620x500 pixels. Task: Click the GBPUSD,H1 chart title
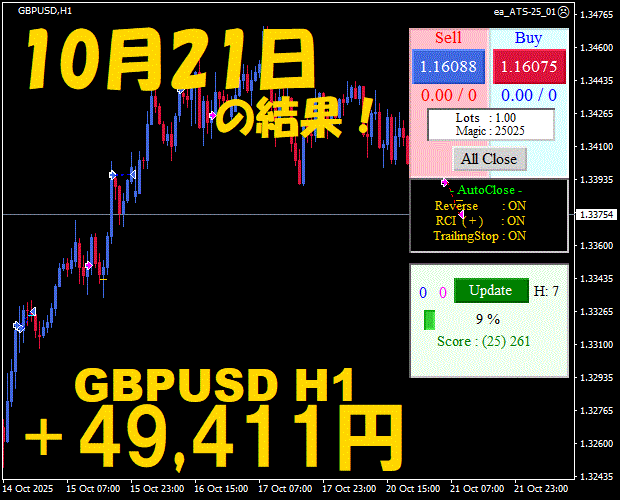45,11
